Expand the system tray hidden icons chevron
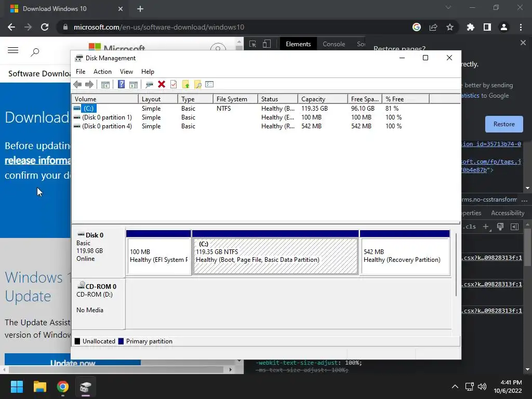Viewport: 532px width, 399px height. pyautogui.click(x=455, y=387)
